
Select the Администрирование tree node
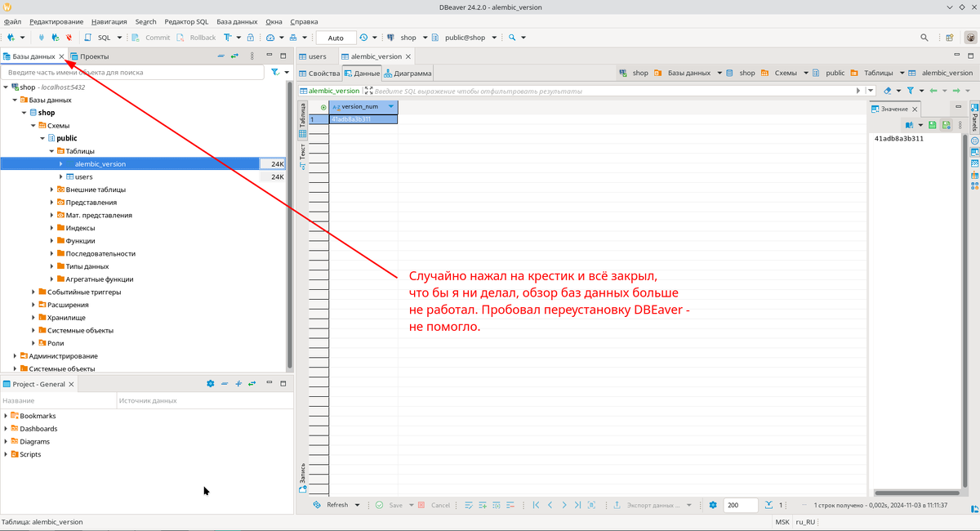point(63,355)
